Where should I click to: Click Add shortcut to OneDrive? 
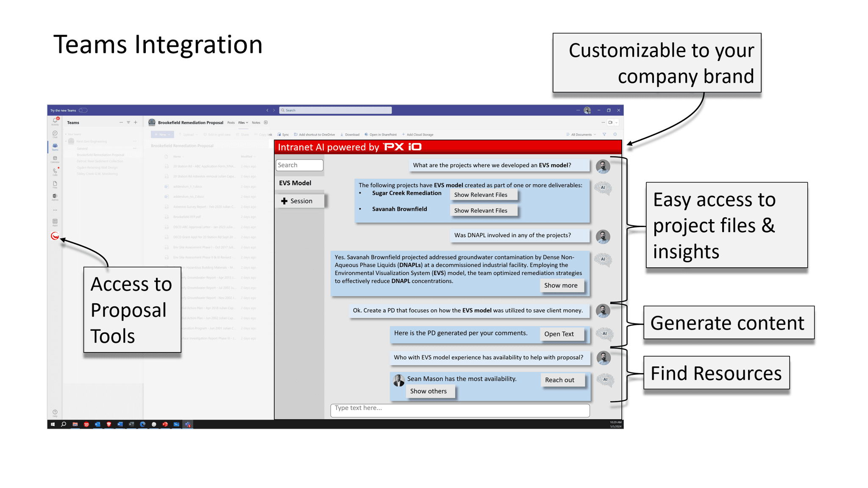point(314,135)
